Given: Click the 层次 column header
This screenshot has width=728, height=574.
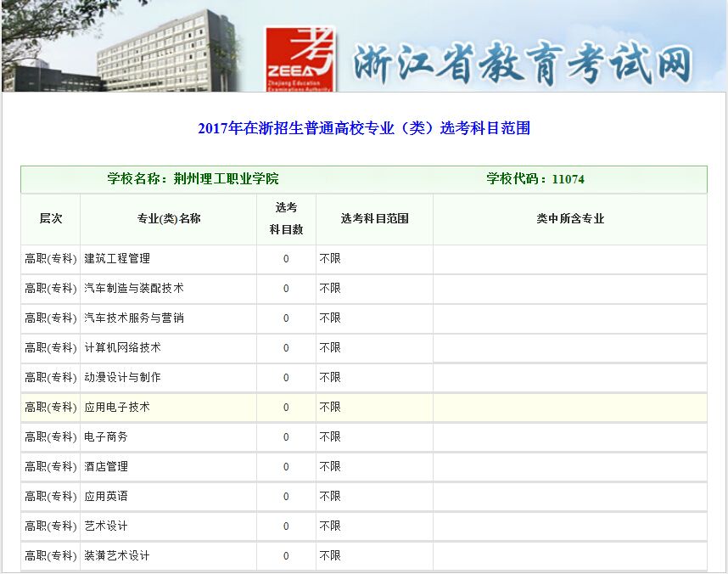Looking at the screenshot, I should [51, 218].
